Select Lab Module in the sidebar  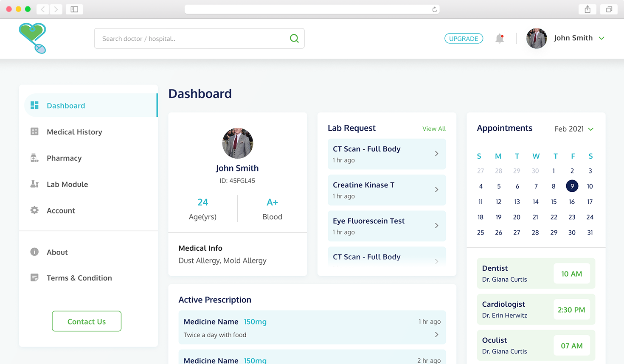pyautogui.click(x=67, y=185)
